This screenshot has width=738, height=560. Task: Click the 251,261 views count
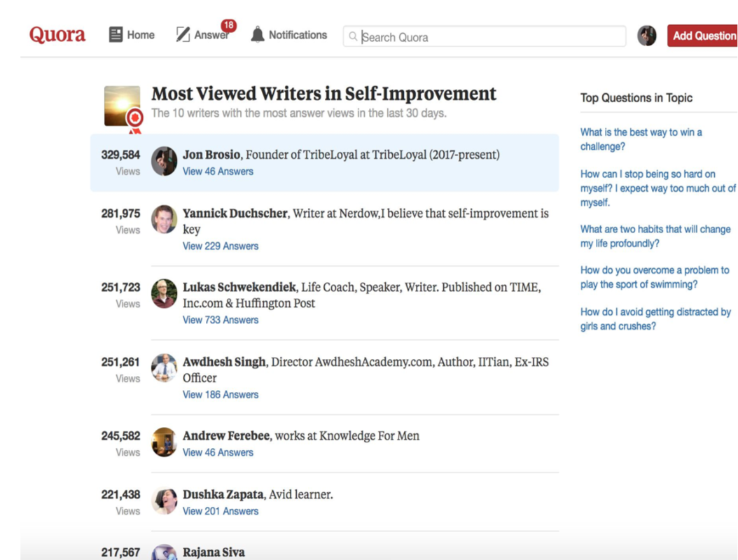coord(120,363)
